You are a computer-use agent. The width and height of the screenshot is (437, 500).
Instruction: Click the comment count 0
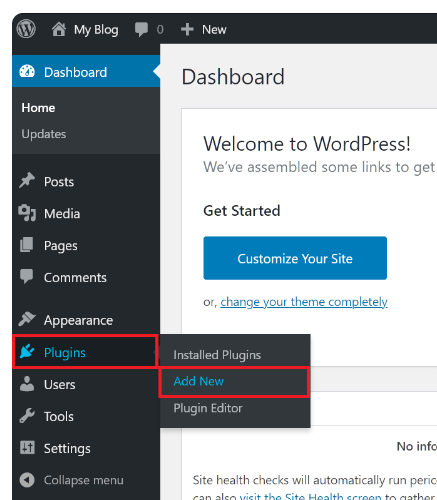point(160,30)
